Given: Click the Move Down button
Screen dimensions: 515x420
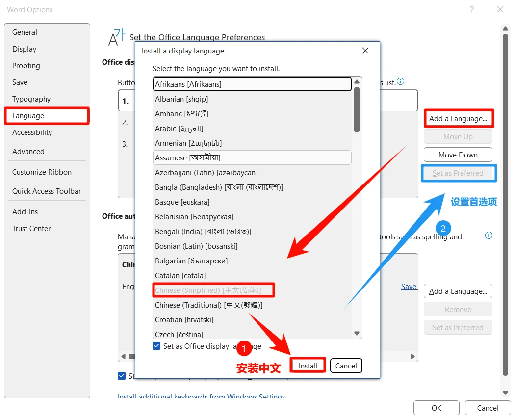Looking at the screenshot, I should (x=458, y=155).
